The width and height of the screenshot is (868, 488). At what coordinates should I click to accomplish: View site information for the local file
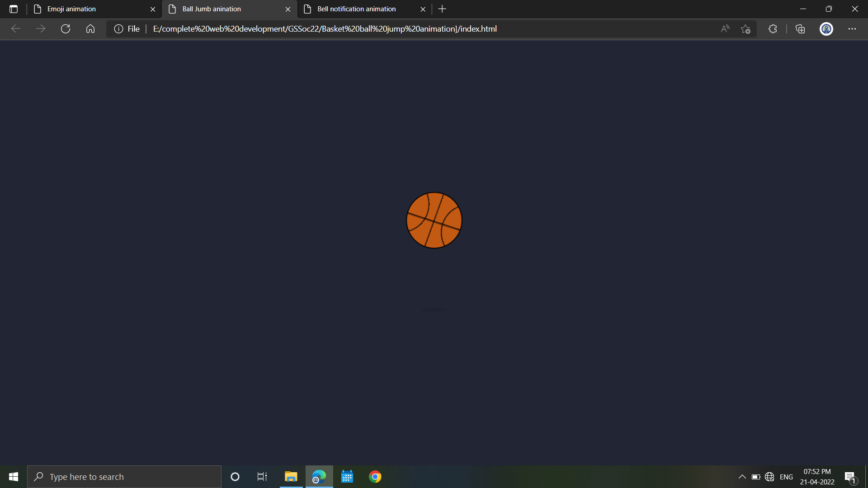(118, 28)
